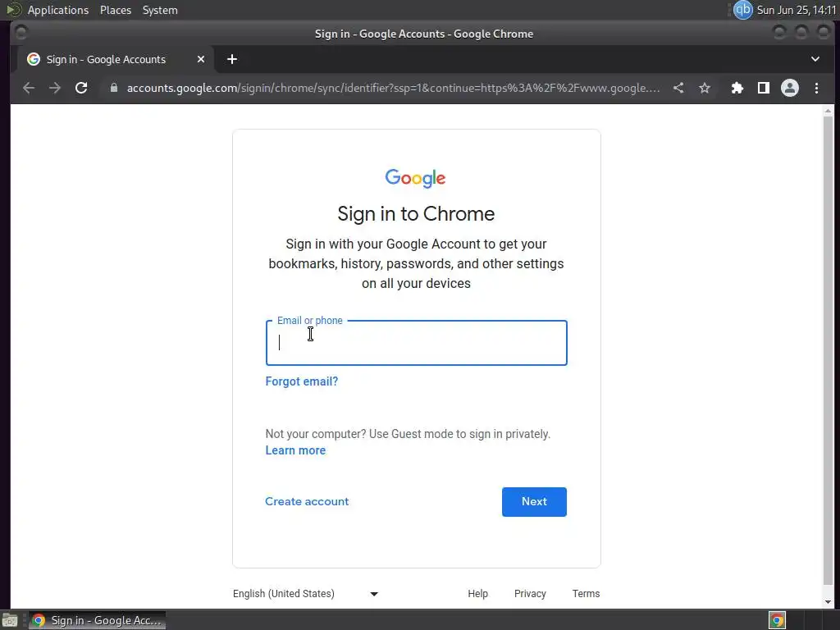Open the Terms footer link
Image resolution: width=840 pixels, height=630 pixels.
[x=586, y=594]
